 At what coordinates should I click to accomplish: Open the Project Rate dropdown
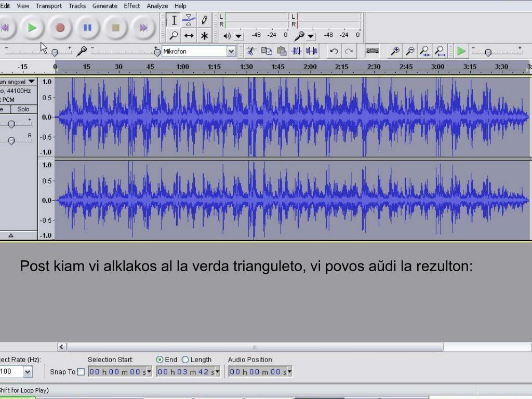point(28,372)
